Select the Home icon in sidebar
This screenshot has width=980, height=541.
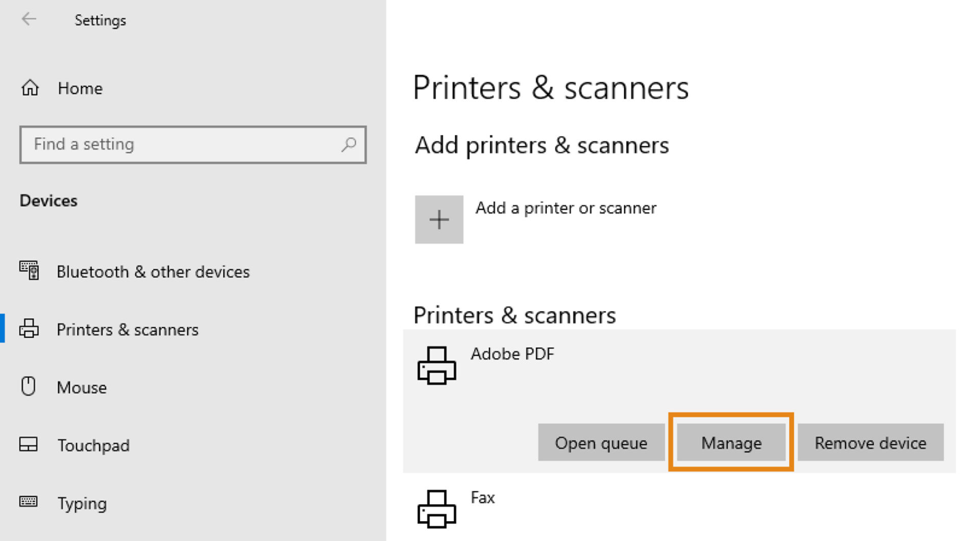tap(30, 88)
